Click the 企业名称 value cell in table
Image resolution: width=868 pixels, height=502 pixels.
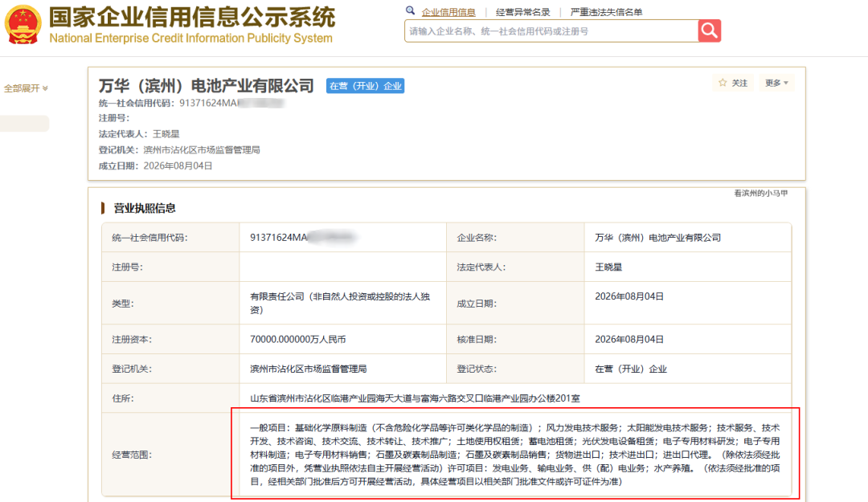click(687, 238)
